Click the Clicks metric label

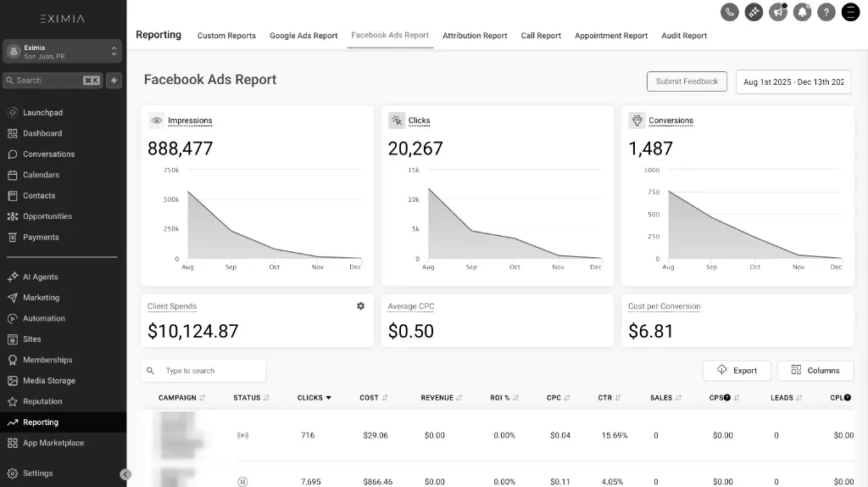pos(419,120)
